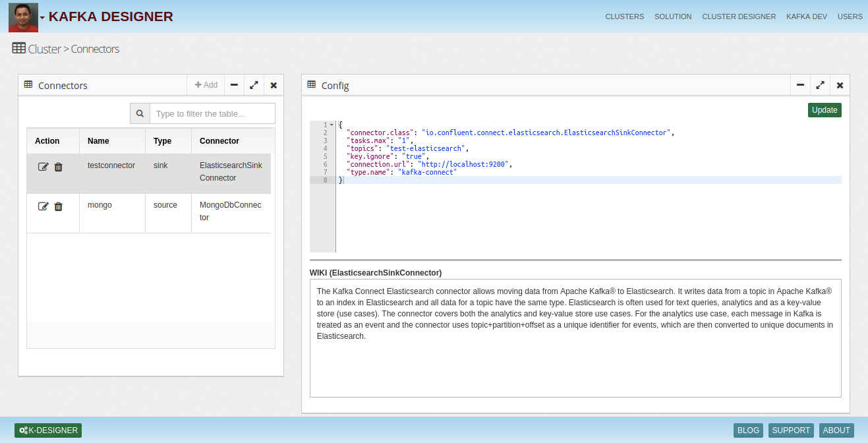868x443 pixels.
Task: Open the Clusters menu
Action: (x=624, y=16)
